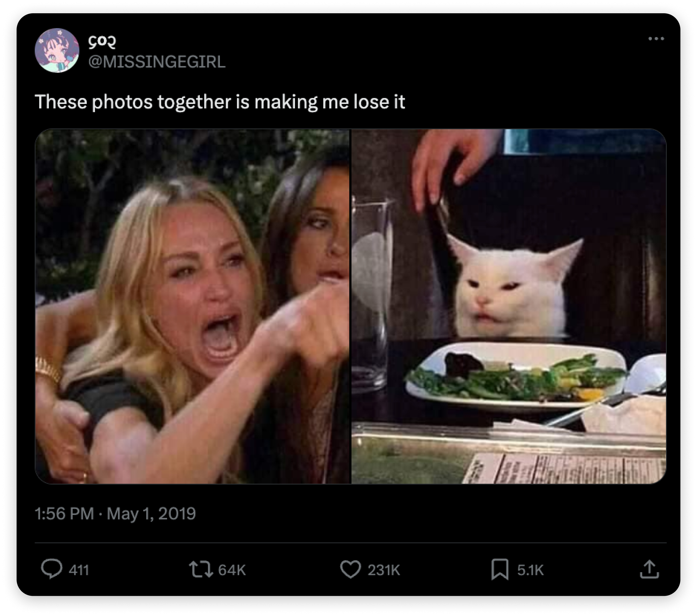Click the @MISSINGEGIRL handle
The image size is (697, 616).
(157, 62)
